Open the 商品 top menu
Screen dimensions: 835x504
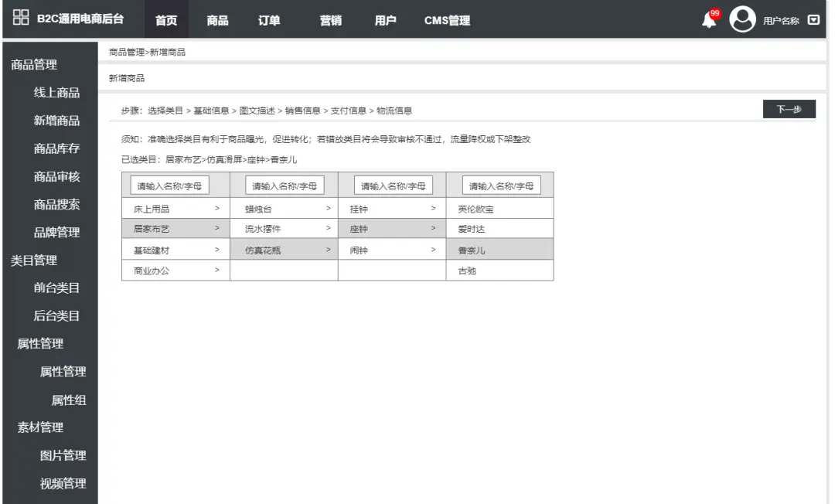tap(217, 20)
